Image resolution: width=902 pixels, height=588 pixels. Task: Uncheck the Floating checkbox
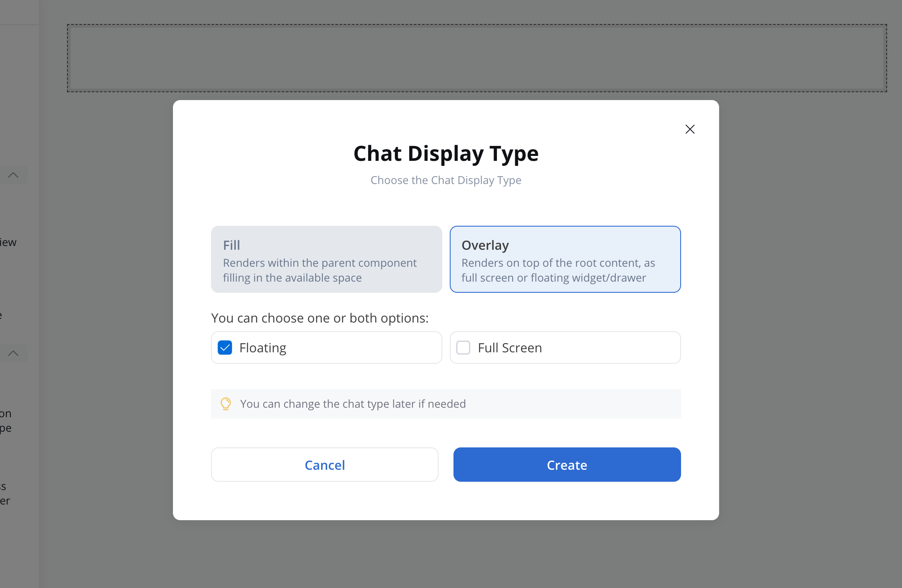pyautogui.click(x=225, y=348)
